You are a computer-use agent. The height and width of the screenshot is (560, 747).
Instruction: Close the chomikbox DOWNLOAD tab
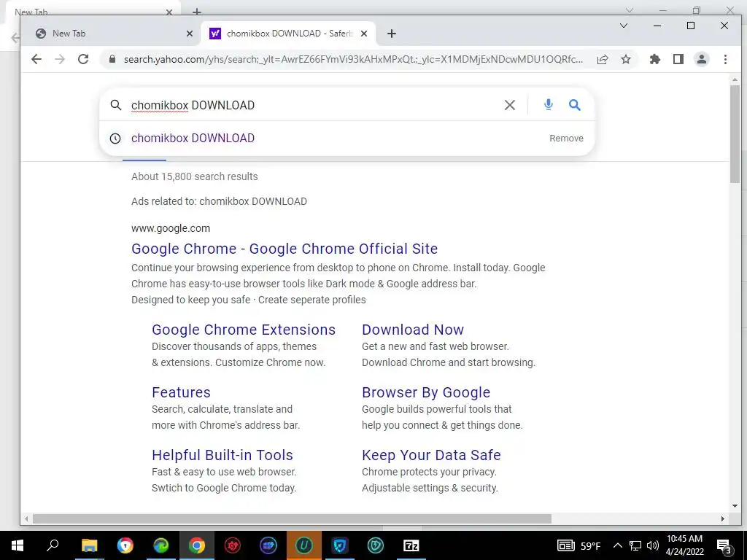point(364,34)
